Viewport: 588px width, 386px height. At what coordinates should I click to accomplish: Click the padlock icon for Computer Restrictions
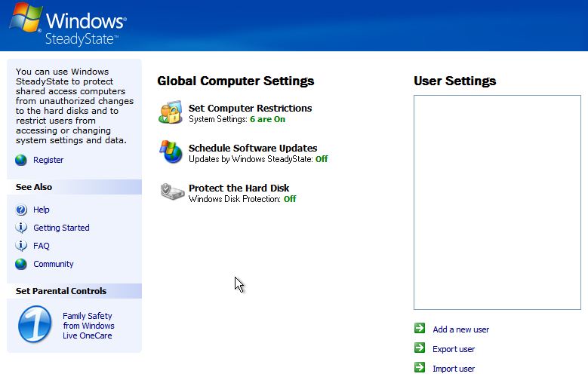click(171, 112)
